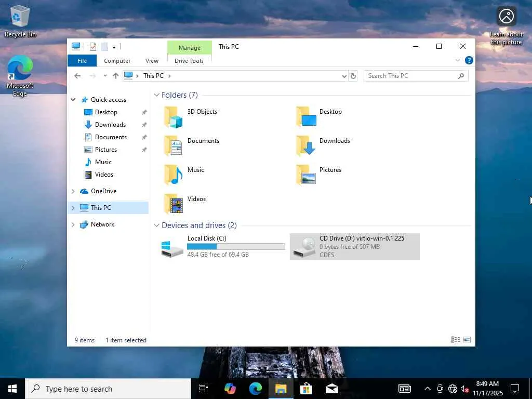
Task: Select Downloads in Quick access
Action: pos(110,125)
